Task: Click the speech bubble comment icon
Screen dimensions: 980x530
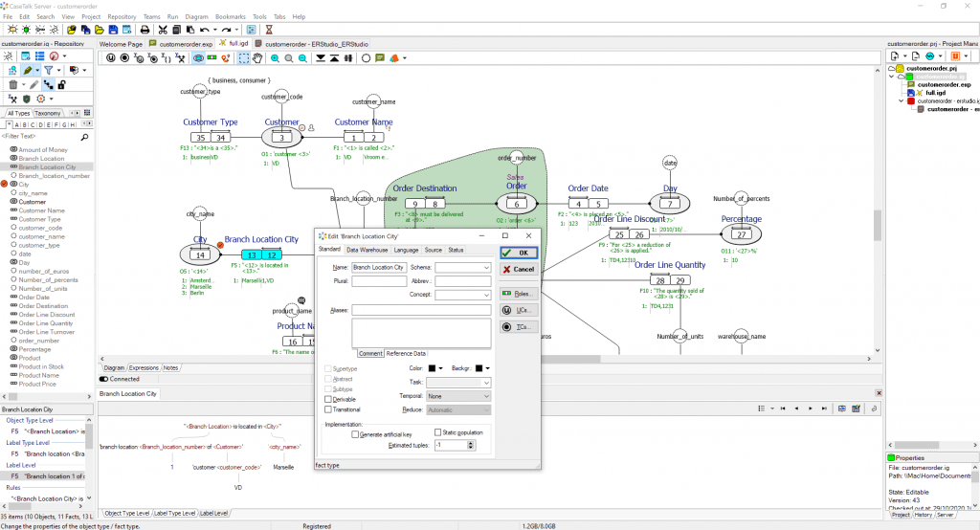Action: [x=380, y=58]
